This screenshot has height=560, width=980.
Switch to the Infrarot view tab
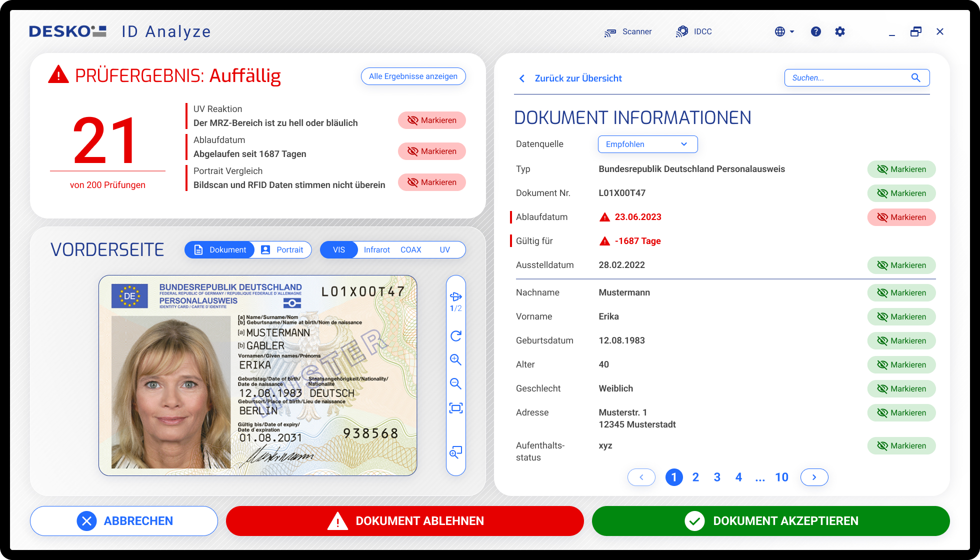tap(376, 250)
